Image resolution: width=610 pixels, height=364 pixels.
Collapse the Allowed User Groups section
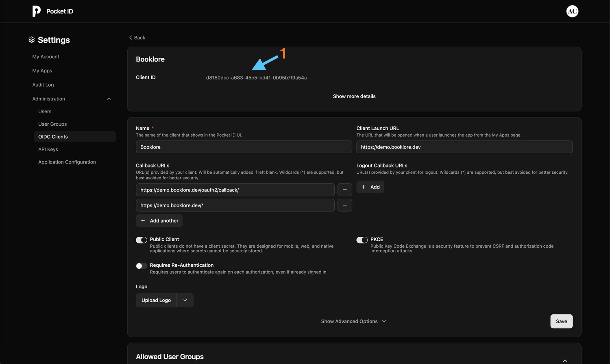[565, 360]
